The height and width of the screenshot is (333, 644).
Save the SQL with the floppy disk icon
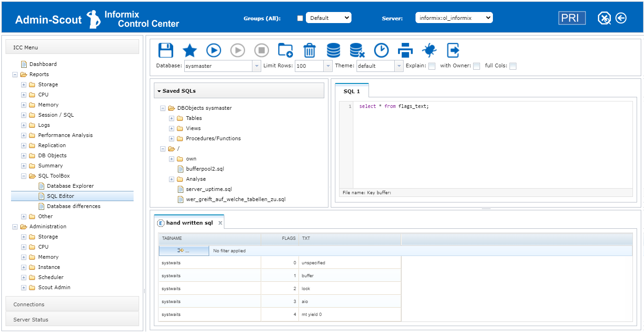(x=165, y=50)
